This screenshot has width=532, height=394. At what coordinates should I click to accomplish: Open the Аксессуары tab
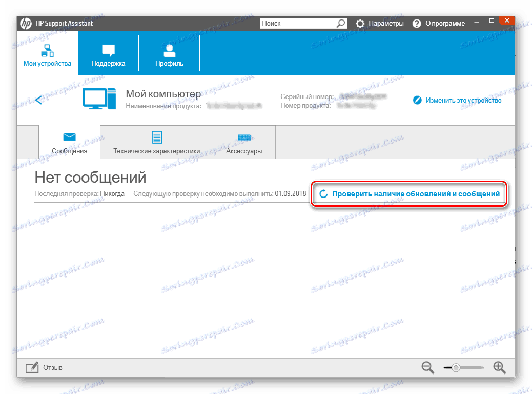pos(244,142)
